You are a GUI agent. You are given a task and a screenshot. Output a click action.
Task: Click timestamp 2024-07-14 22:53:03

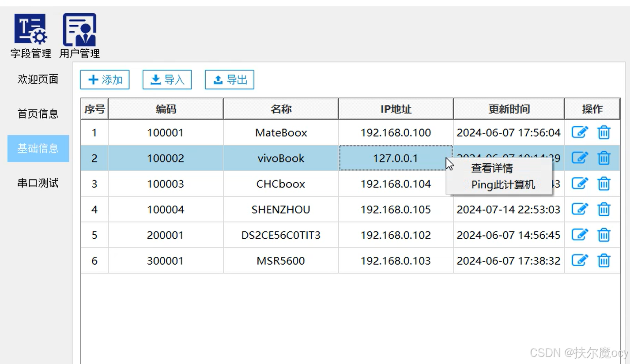(x=509, y=209)
